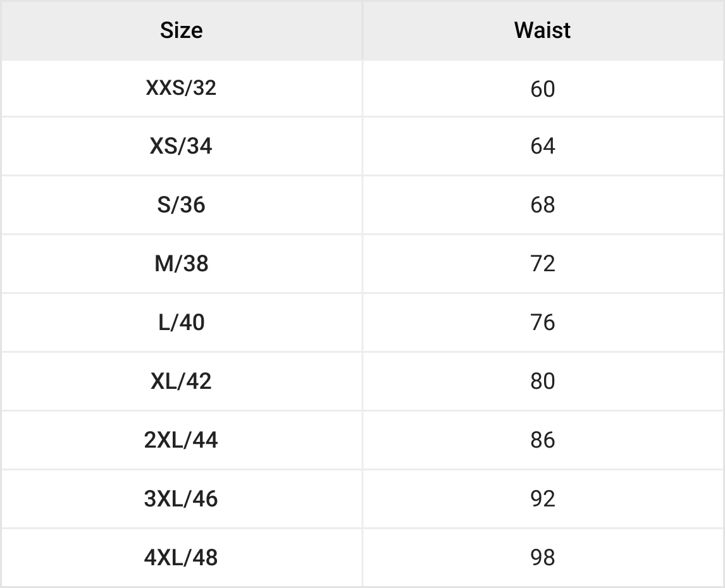The width and height of the screenshot is (725, 588).
Task: Click the Size column header
Action: [181, 30]
